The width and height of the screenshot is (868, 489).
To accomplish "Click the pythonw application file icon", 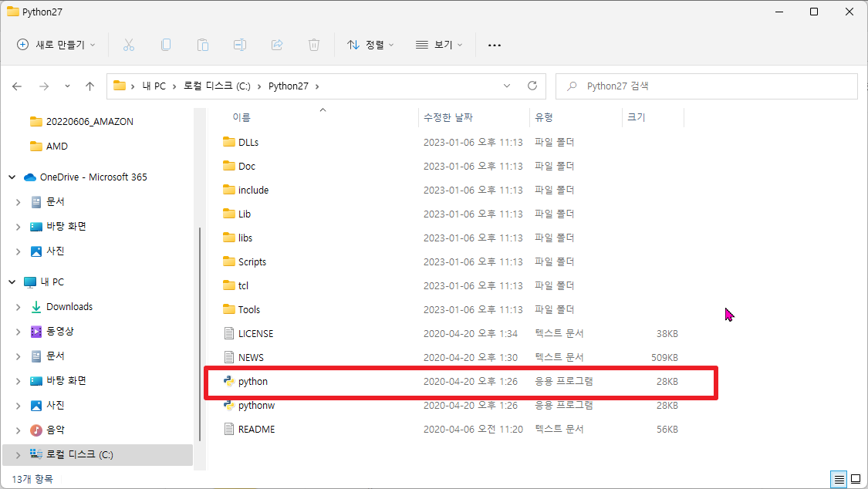I will pos(228,406).
